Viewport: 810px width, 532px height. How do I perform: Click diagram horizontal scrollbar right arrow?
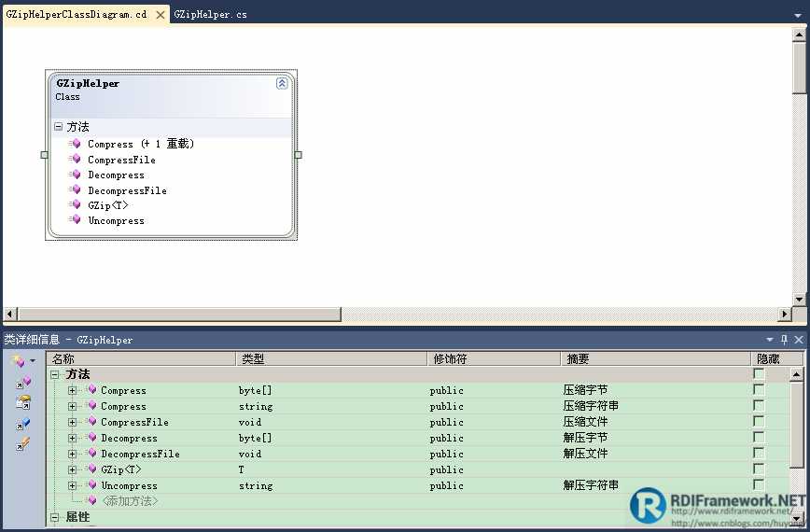point(785,314)
